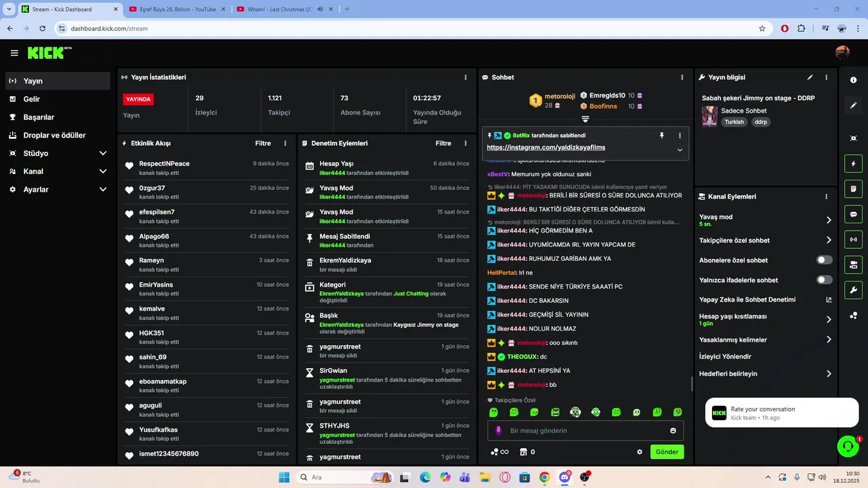Image resolution: width=868 pixels, height=488 pixels.
Task: Click the lightning bolt panel icon in right sidebar
Action: point(853,164)
